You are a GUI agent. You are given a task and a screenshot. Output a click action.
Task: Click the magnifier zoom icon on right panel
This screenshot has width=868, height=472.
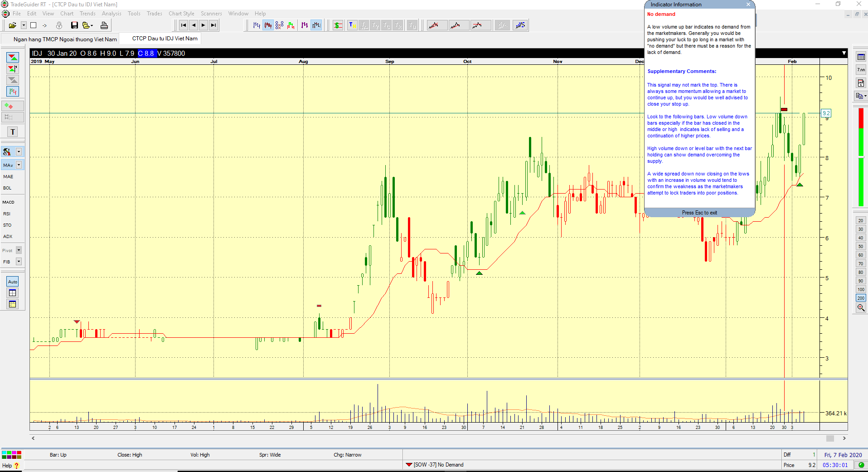[860, 308]
